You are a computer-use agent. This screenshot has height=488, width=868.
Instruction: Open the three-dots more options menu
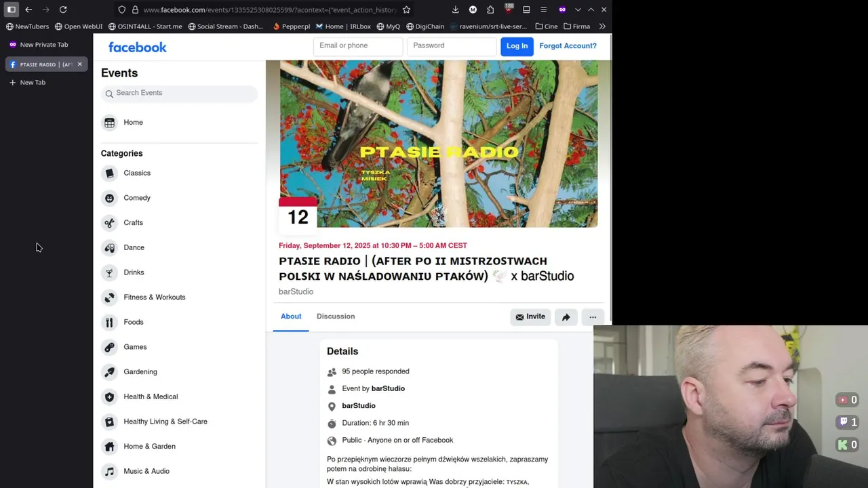[x=593, y=317]
